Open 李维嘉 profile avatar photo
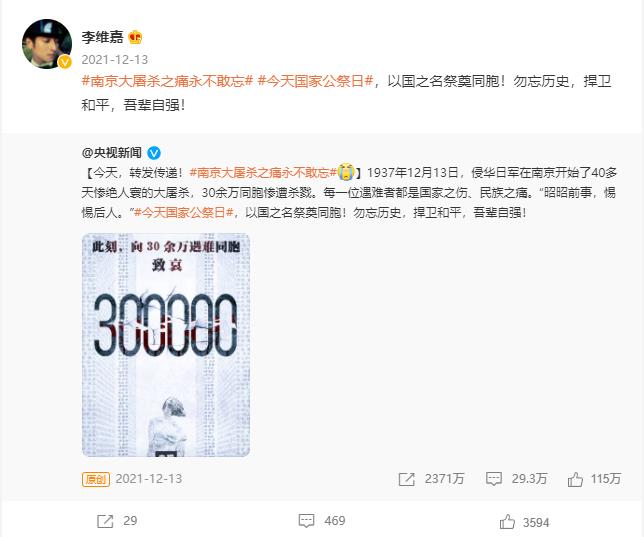Viewport: 644px width, 537px height. pyautogui.click(x=47, y=44)
